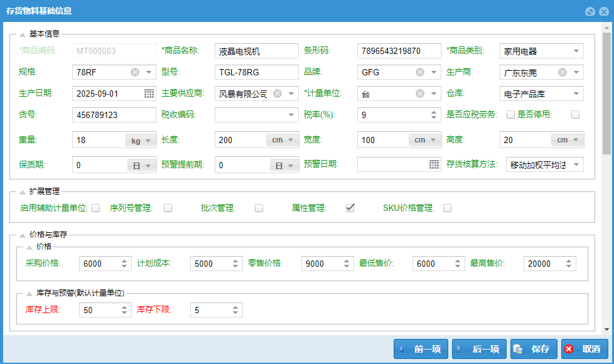The width and height of the screenshot is (614, 364).
Task: Tick the 是否停用 checkbox
Action: point(575,115)
